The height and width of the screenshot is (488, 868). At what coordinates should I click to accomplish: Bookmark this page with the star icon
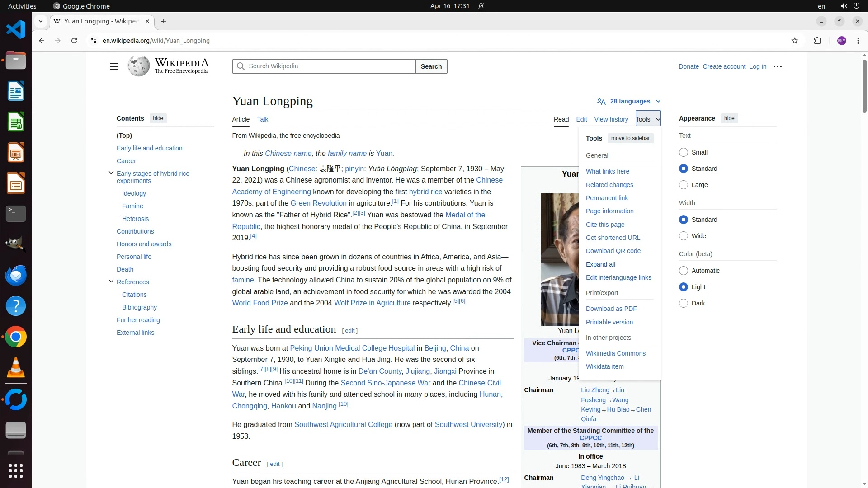pos(795,41)
